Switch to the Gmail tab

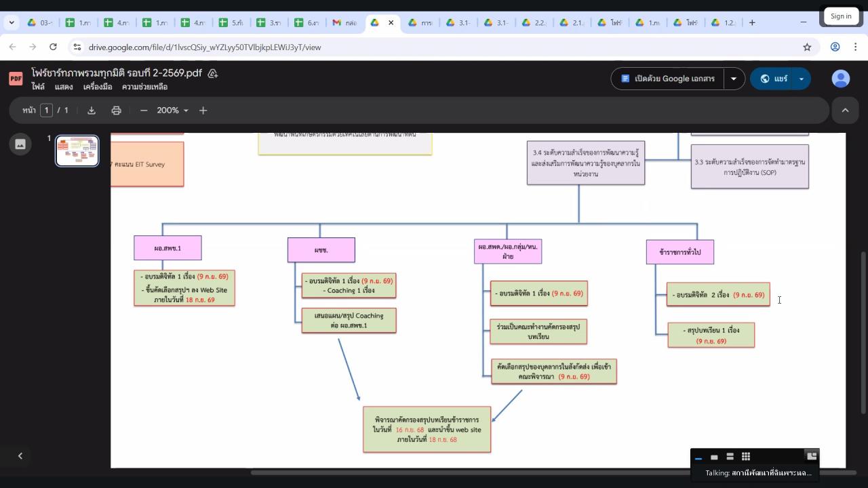point(344,22)
